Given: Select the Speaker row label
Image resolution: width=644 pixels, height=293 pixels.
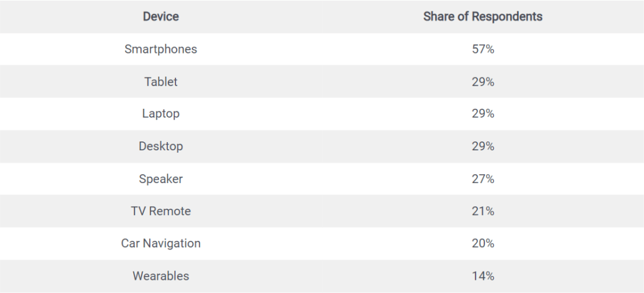Looking at the screenshot, I should coord(160,179).
